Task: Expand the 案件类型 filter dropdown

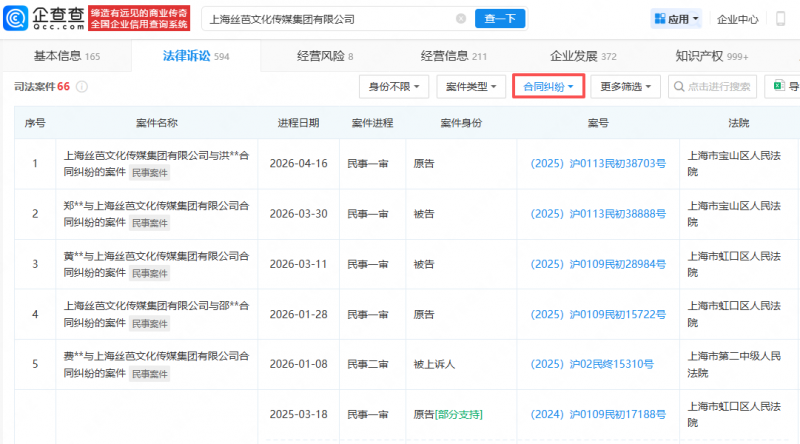Action: 471,87
